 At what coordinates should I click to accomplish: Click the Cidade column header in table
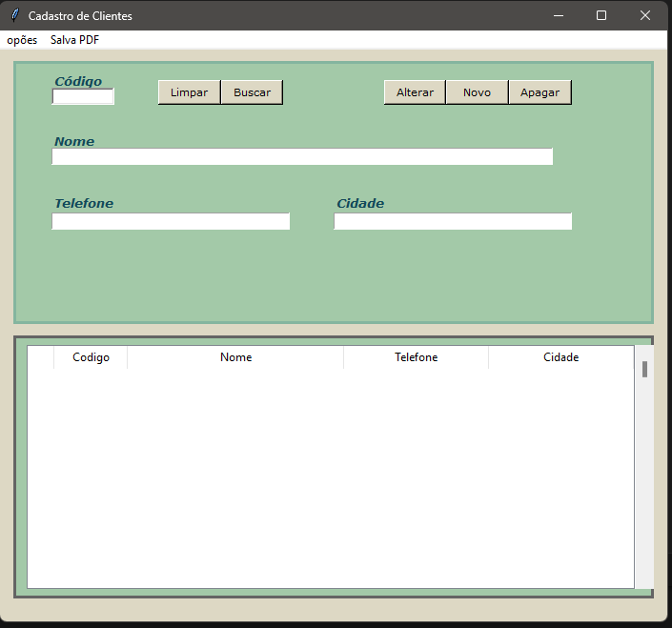560,357
